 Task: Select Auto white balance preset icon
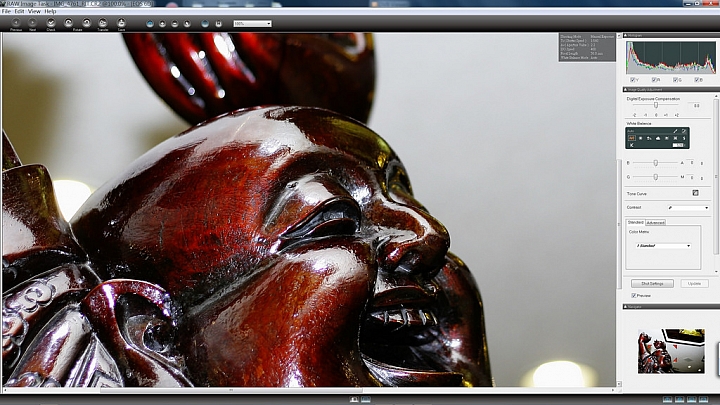point(632,138)
